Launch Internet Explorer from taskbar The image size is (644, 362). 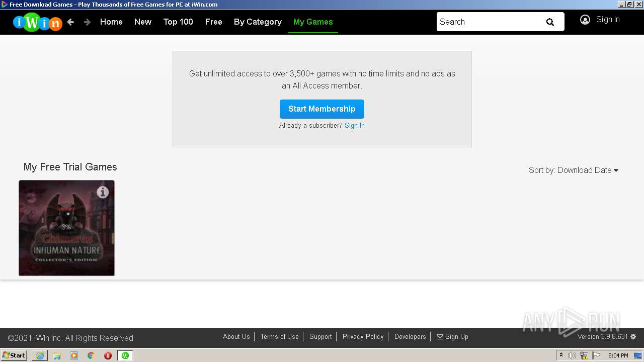click(40, 355)
